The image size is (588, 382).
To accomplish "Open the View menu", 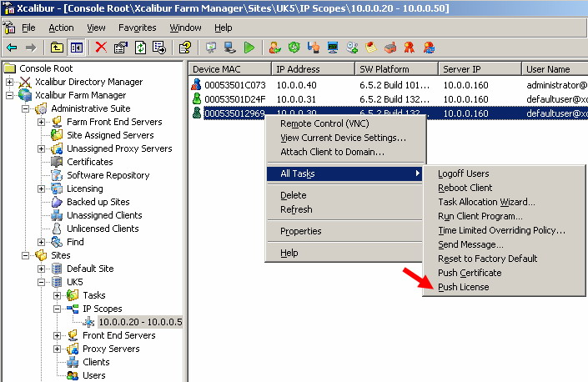I will [x=96, y=28].
